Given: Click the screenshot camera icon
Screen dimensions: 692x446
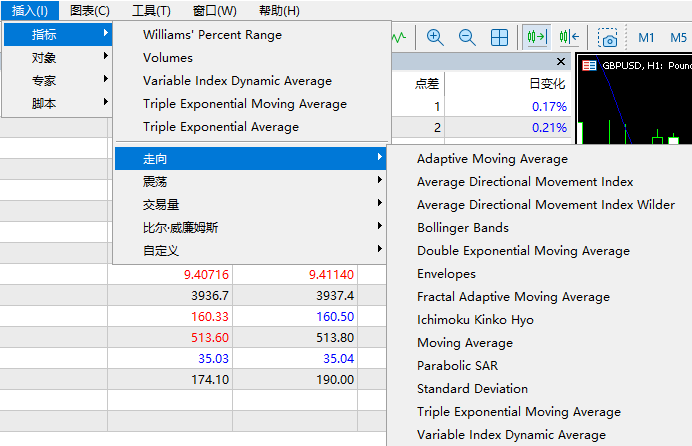Looking at the screenshot, I should pos(607,37).
